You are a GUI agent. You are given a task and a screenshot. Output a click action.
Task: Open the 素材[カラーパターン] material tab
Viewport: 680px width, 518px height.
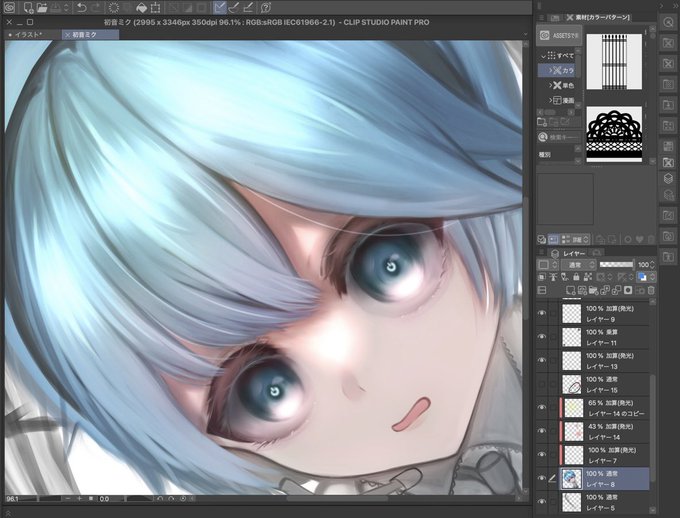(x=598, y=17)
